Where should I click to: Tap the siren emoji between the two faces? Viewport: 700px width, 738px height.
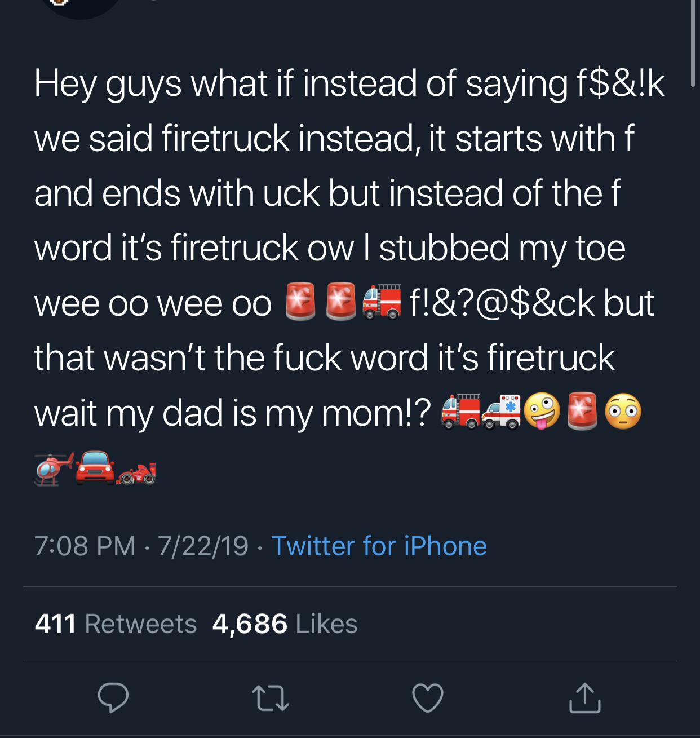[582, 413]
